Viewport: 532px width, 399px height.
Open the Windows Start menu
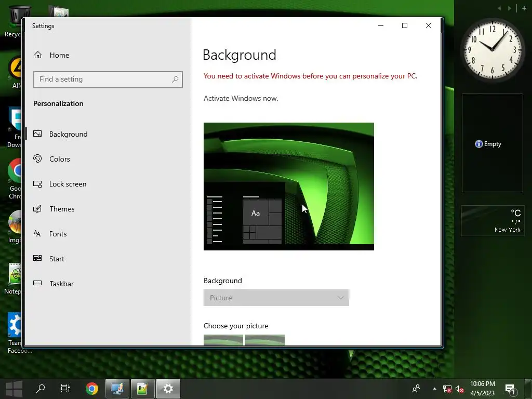pyautogui.click(x=14, y=389)
